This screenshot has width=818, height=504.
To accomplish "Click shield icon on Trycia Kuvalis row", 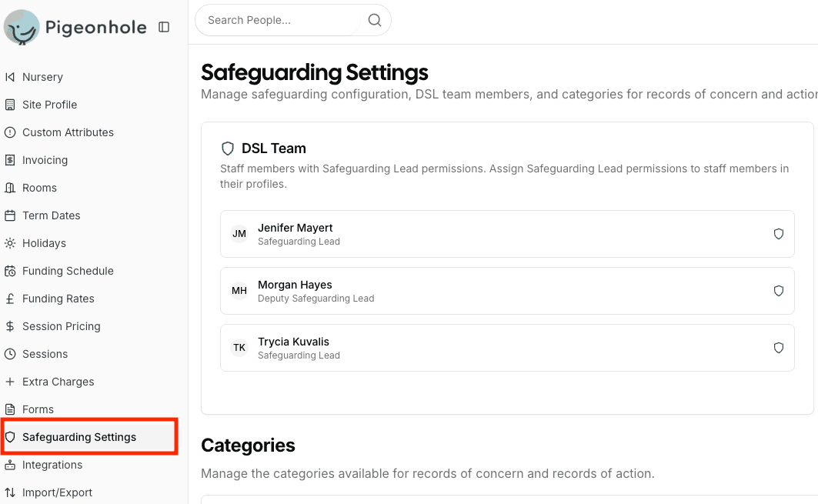I will pyautogui.click(x=778, y=348).
